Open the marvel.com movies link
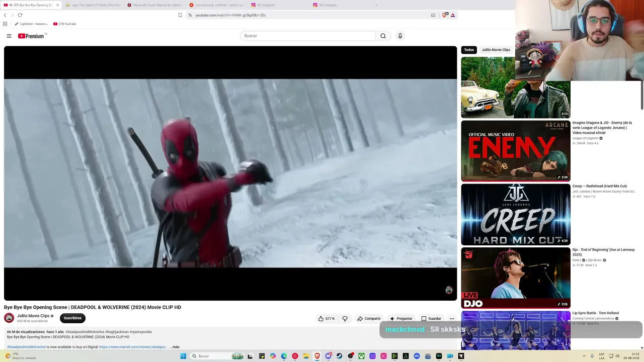 [133, 347]
